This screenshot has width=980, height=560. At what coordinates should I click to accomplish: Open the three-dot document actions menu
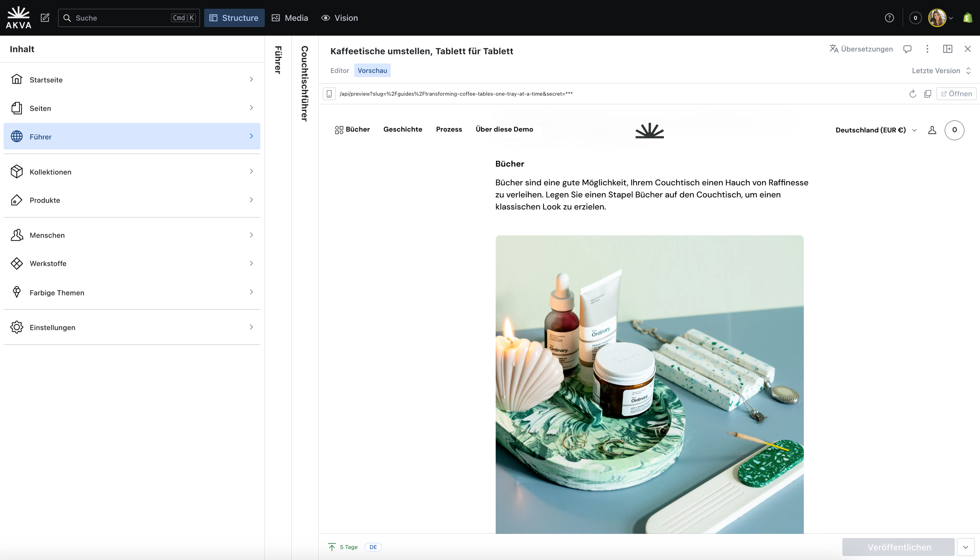click(x=927, y=49)
